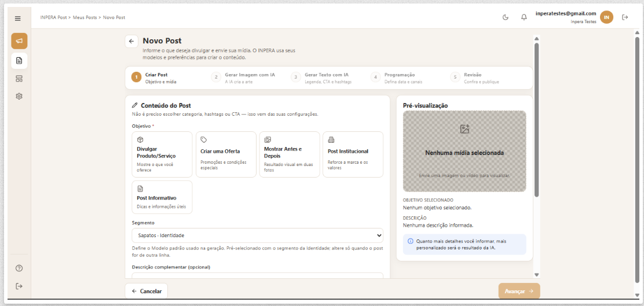Toggle dark mode moon icon
This screenshot has height=306, width=644.
click(506, 17)
